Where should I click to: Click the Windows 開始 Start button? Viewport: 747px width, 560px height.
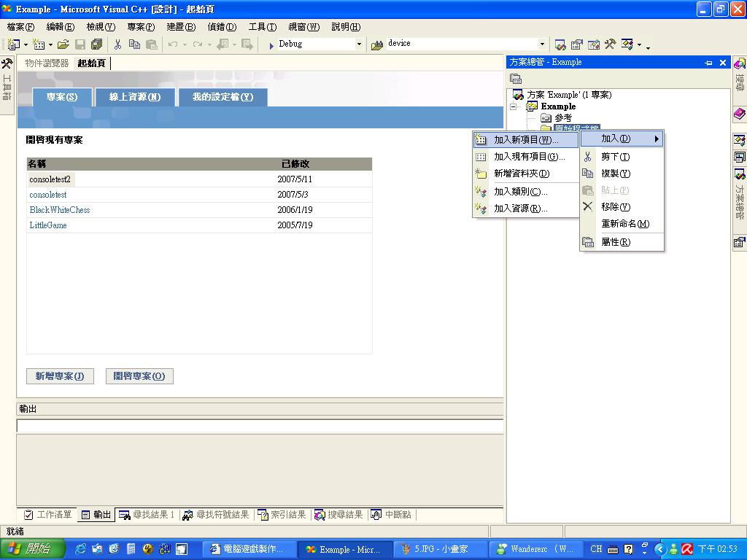[32, 549]
